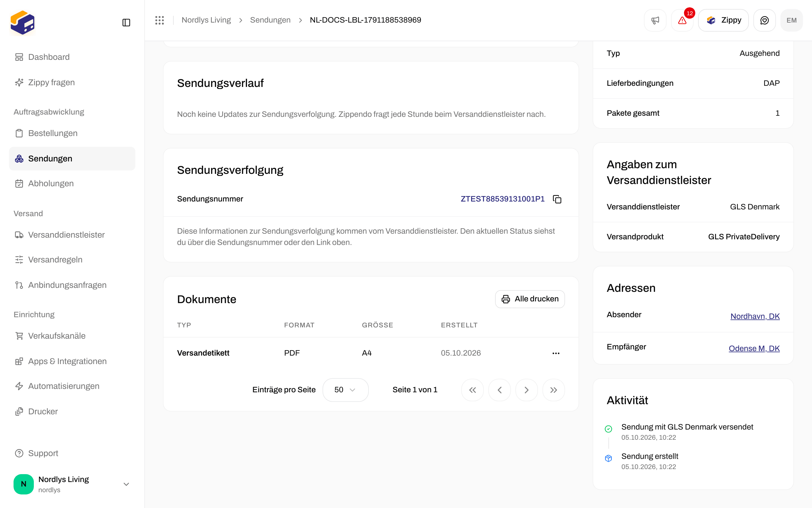The height and width of the screenshot is (508, 812).
Task: Go to previous documents page
Action: click(x=499, y=390)
